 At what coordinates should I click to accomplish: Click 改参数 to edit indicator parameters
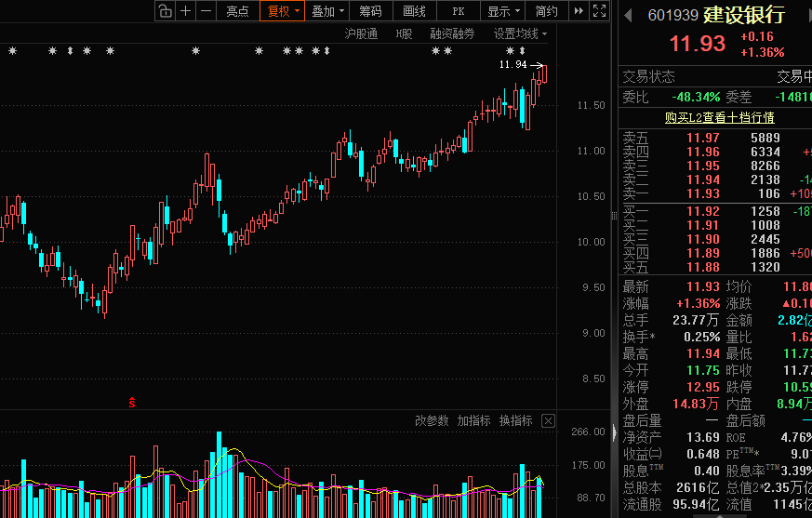tap(432, 420)
